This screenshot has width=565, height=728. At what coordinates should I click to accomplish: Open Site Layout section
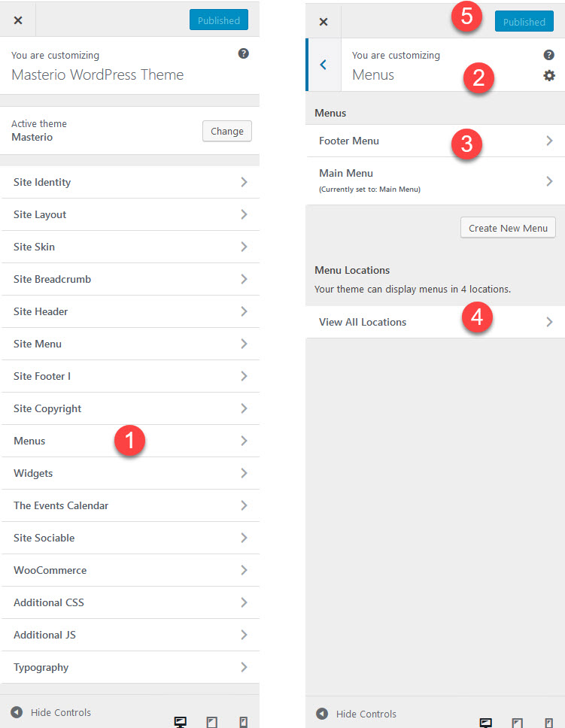130,214
